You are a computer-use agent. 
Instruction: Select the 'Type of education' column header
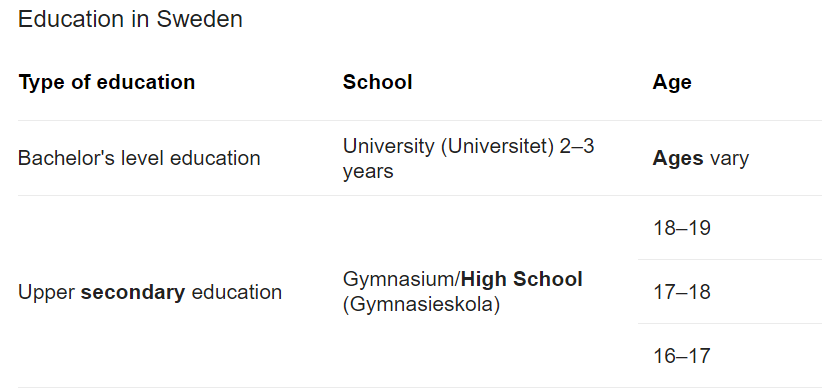point(107,82)
